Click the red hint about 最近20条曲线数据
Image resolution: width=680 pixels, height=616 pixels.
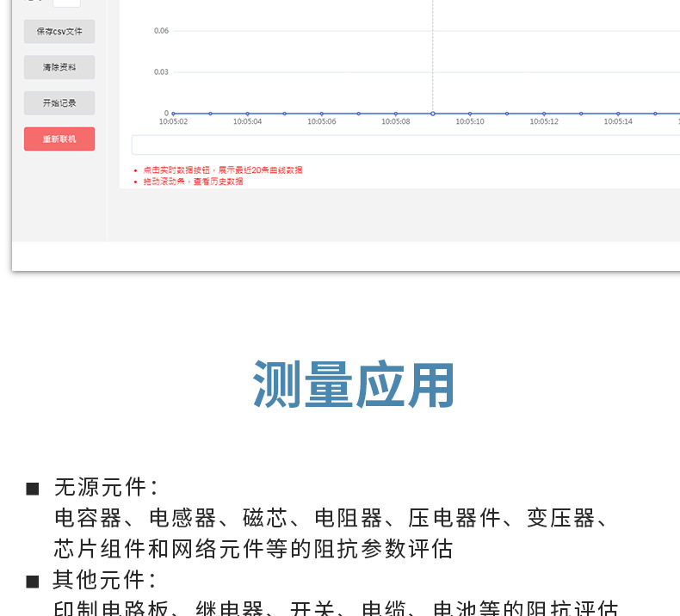pos(223,170)
